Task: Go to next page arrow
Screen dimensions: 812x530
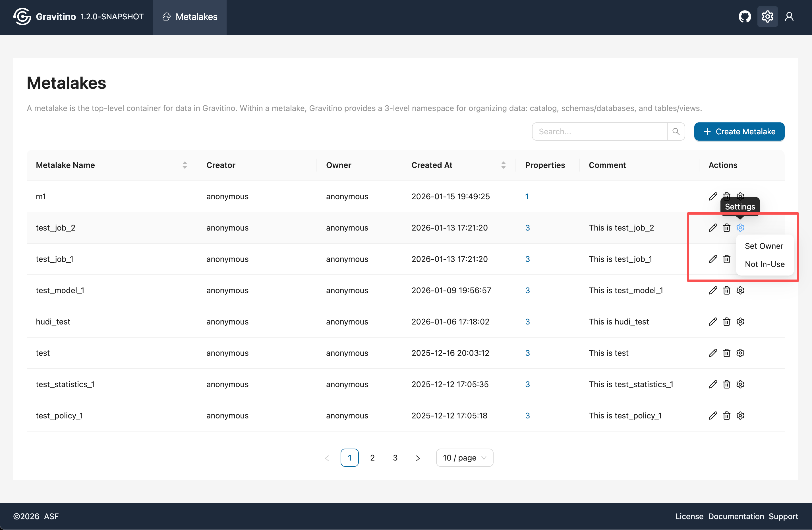Action: (x=418, y=458)
